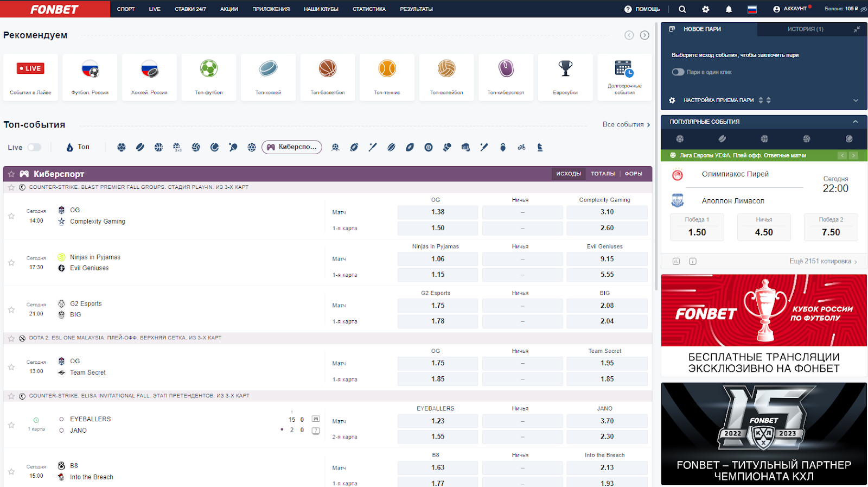The height and width of the screenshot is (487, 868).
Task: Favorite the OG vs Team Secret match
Action: tap(11, 367)
